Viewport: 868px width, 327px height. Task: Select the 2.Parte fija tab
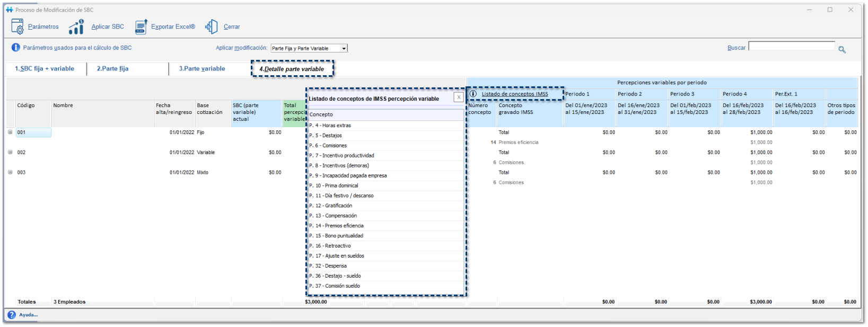112,69
